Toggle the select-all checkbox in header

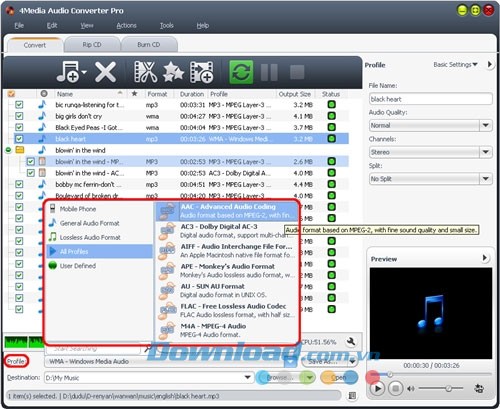point(11,94)
